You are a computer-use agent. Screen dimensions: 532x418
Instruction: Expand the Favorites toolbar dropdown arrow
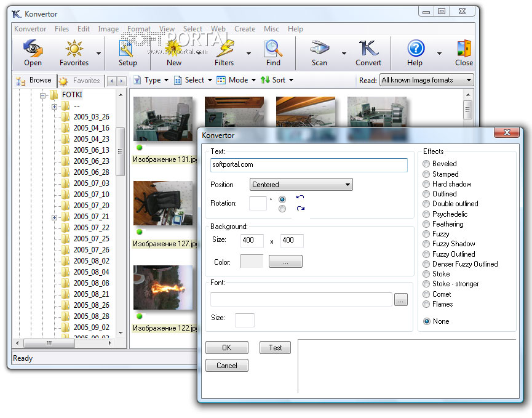tap(98, 54)
